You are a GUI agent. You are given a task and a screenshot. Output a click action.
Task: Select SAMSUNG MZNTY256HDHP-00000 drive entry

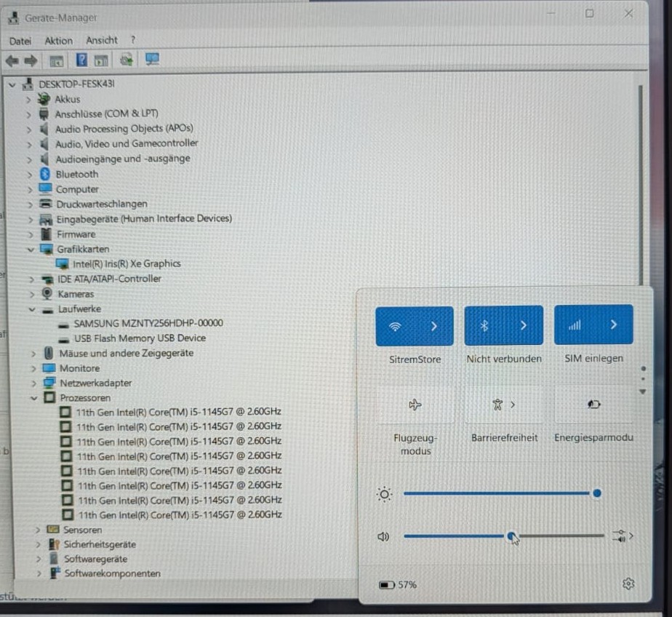(148, 323)
